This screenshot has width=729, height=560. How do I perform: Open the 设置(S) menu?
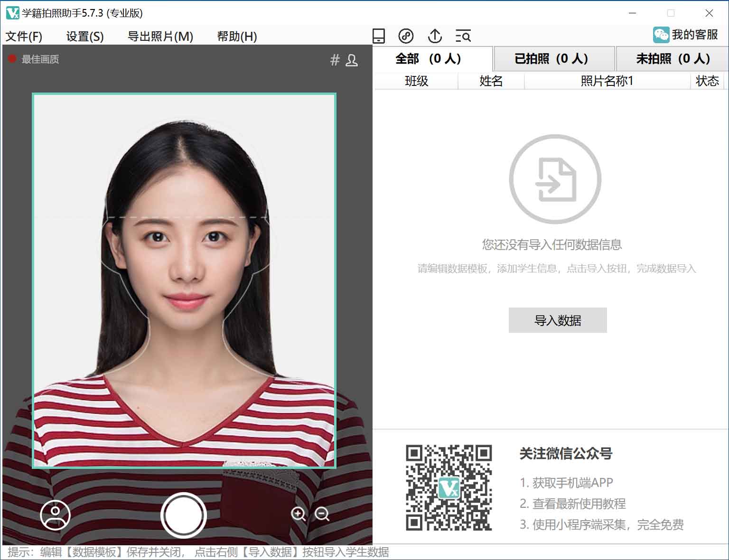point(84,36)
